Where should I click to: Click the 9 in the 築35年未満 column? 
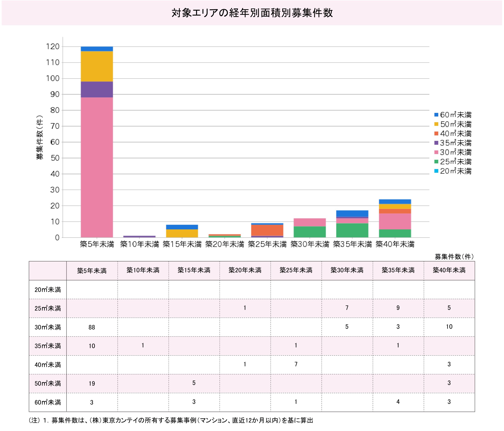[x=398, y=308]
